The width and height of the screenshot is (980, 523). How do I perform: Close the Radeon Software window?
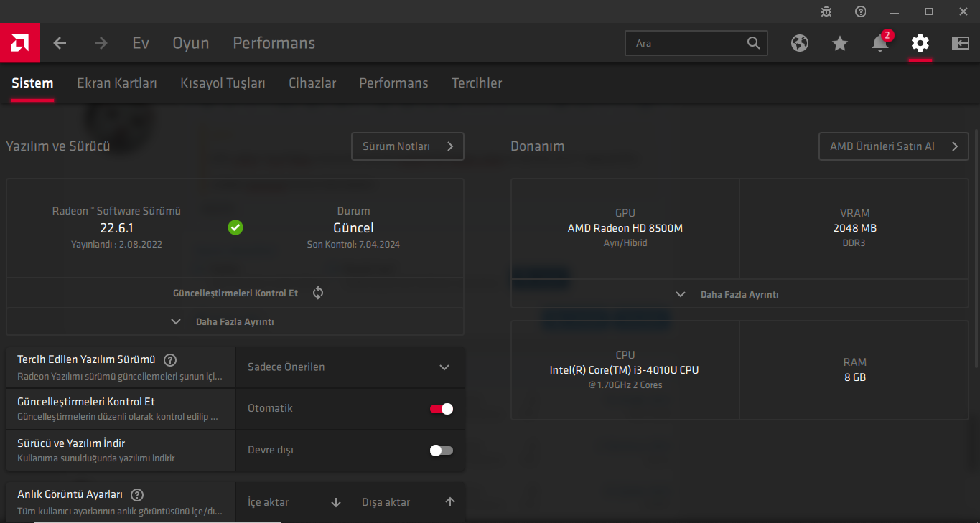coord(963,11)
